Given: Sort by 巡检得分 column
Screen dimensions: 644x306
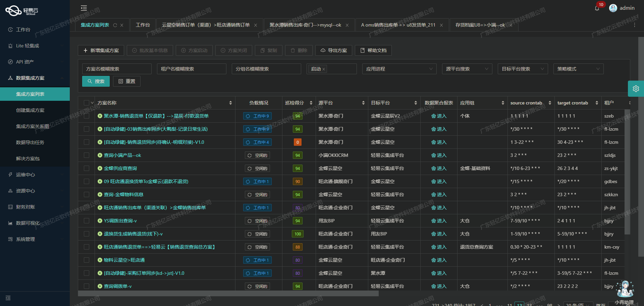Looking at the screenshot, I should [x=311, y=103].
